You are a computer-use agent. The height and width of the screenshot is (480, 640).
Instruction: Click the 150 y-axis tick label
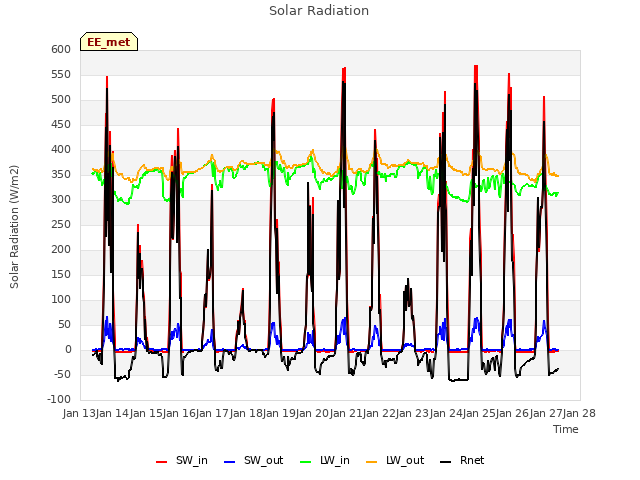(61, 274)
